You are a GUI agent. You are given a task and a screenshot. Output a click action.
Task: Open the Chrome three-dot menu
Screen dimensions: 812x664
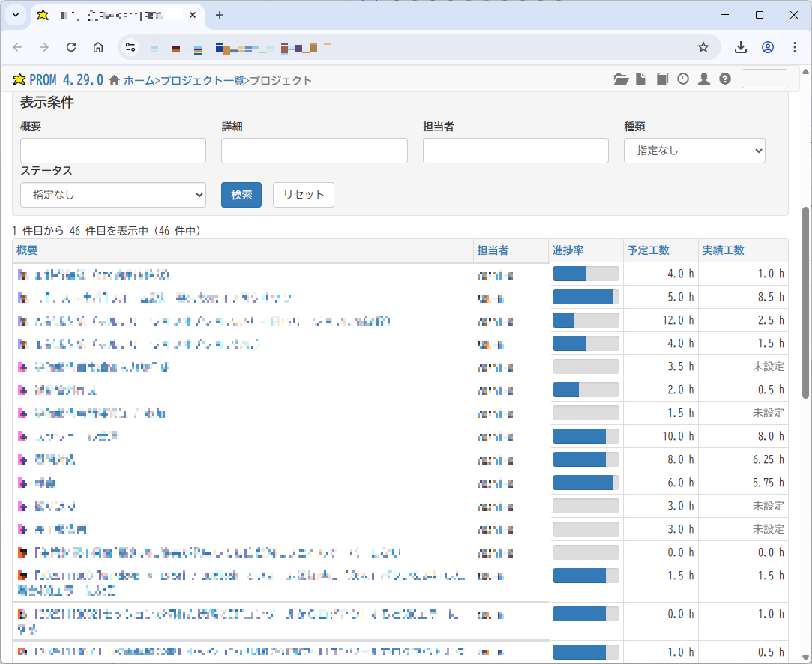click(x=795, y=46)
